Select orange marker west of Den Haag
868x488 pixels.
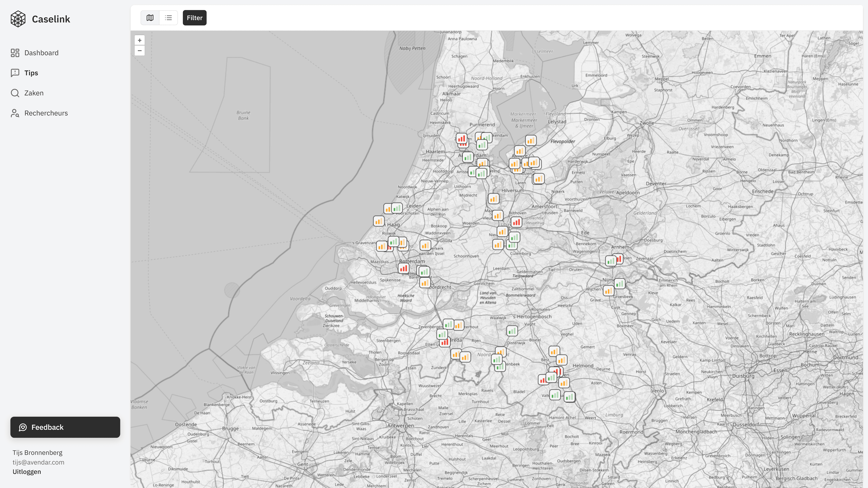(378, 221)
